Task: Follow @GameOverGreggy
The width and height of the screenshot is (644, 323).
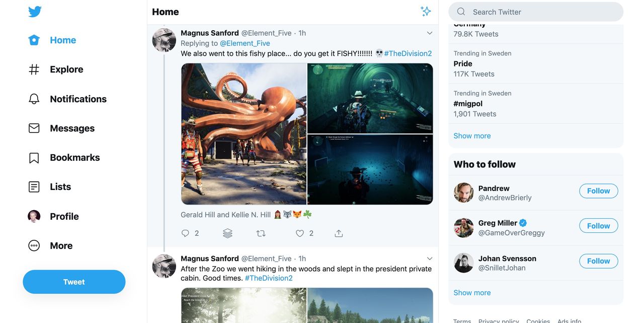Action: (598, 226)
